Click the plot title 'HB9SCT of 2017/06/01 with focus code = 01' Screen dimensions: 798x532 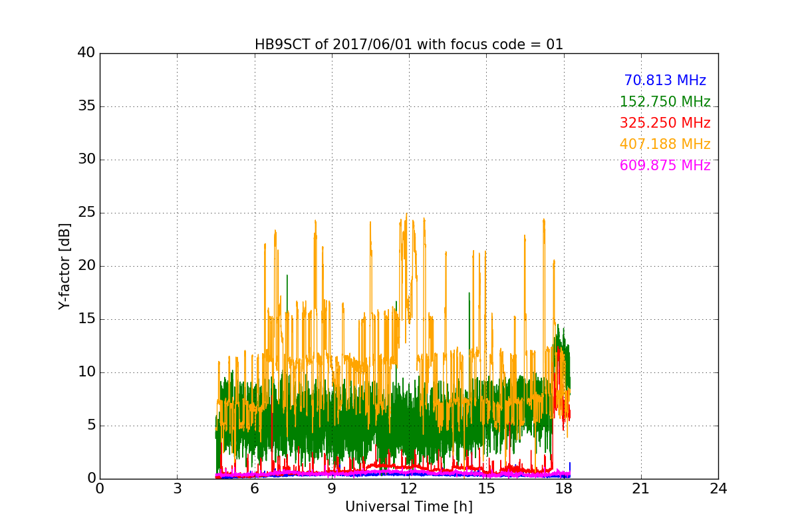(409, 45)
